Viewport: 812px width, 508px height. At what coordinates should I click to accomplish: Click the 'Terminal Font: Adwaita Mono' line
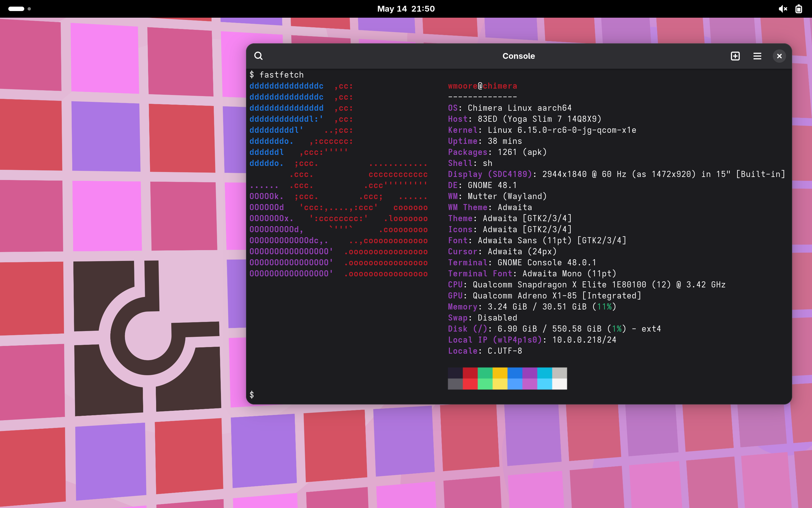532,274
